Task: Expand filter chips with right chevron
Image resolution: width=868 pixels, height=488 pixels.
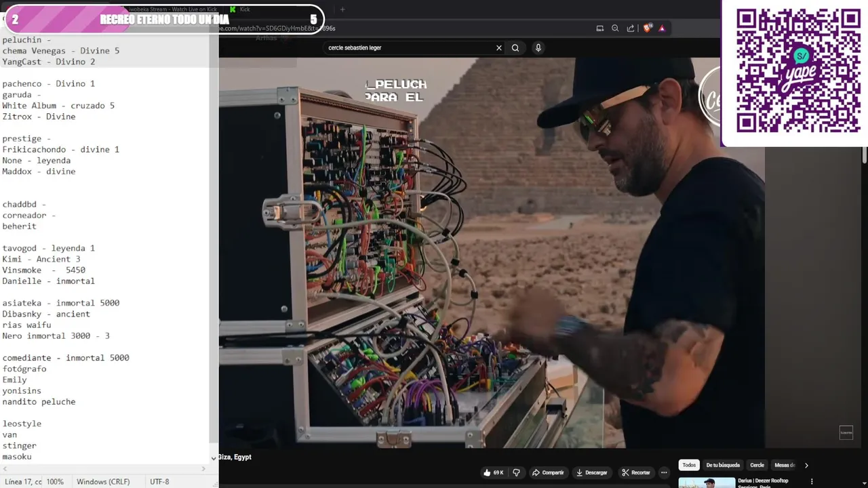Action: (x=806, y=465)
